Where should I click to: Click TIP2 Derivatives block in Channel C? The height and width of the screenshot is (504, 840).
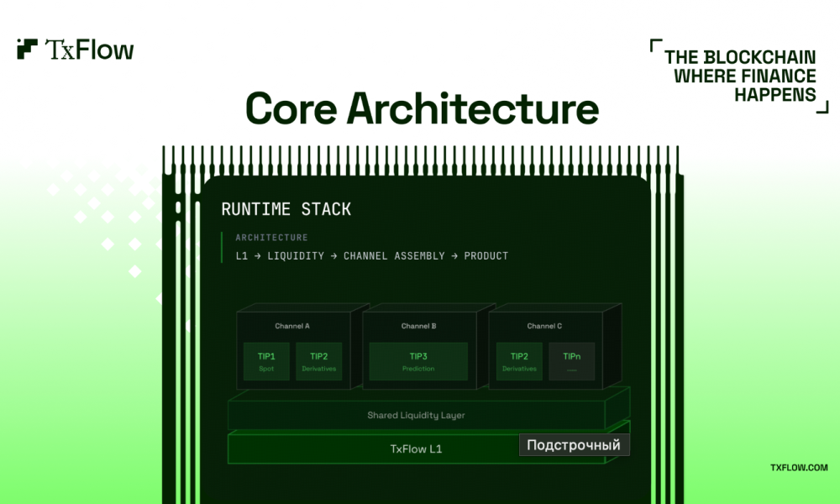click(519, 361)
